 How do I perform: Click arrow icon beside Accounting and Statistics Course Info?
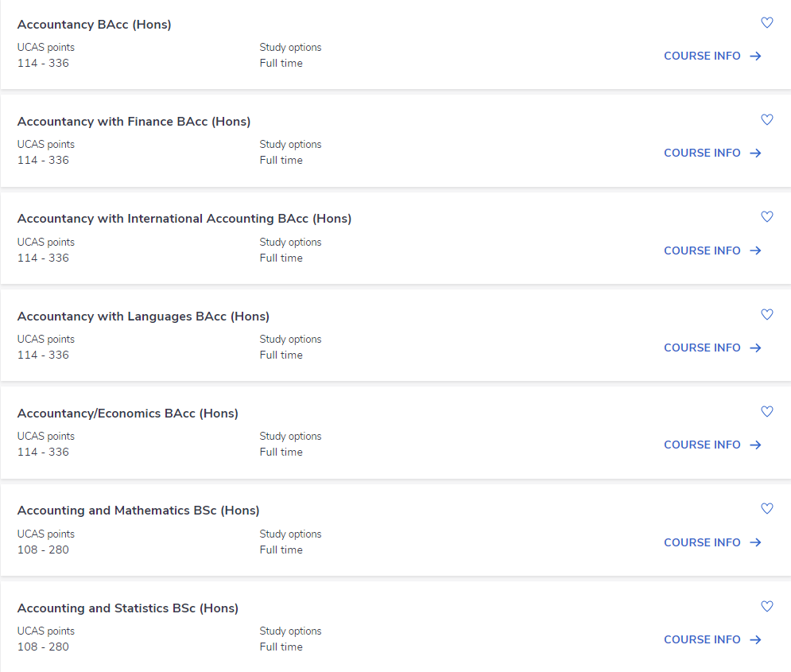coord(755,639)
